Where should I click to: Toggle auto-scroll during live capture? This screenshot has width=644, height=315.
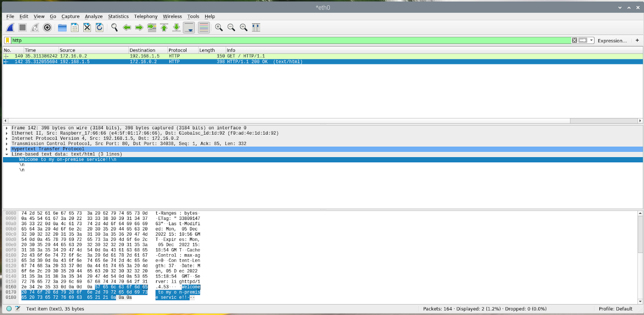189,27
